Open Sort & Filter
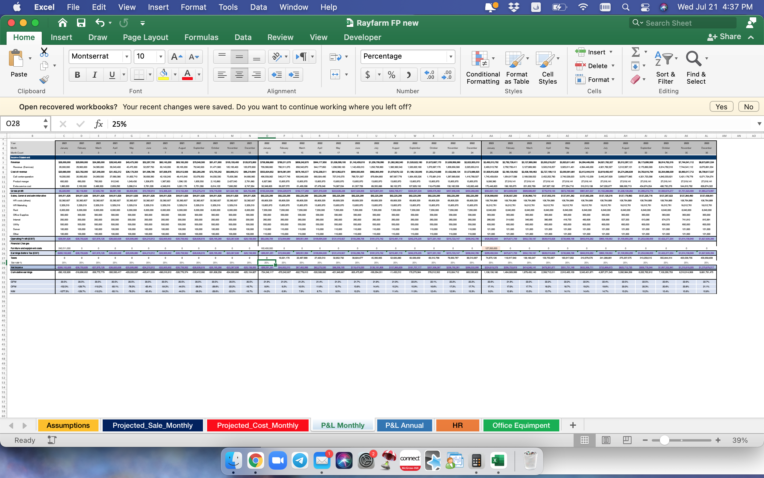 tap(665, 68)
